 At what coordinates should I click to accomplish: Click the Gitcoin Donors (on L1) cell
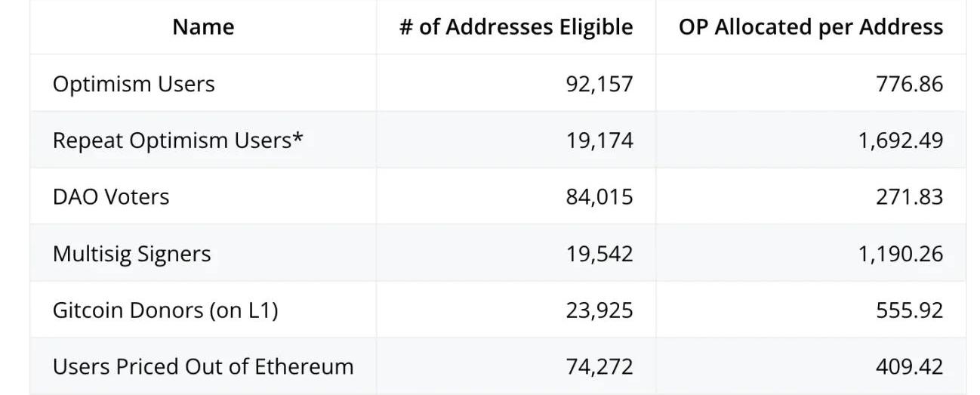tap(165, 310)
